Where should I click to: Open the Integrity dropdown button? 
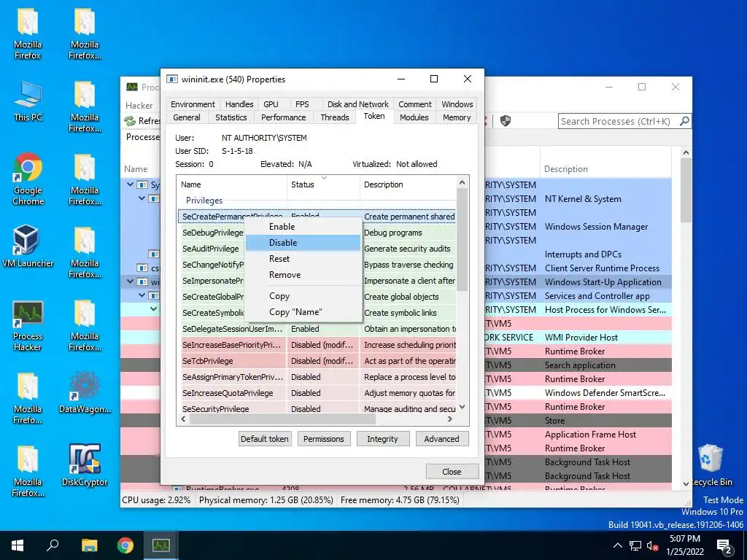click(382, 438)
